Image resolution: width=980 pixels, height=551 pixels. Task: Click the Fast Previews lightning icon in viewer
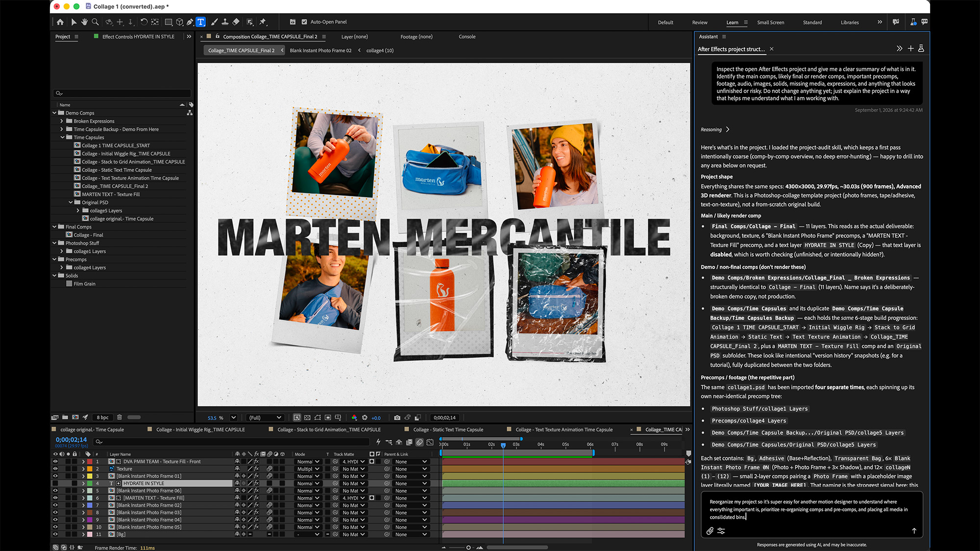[297, 418]
